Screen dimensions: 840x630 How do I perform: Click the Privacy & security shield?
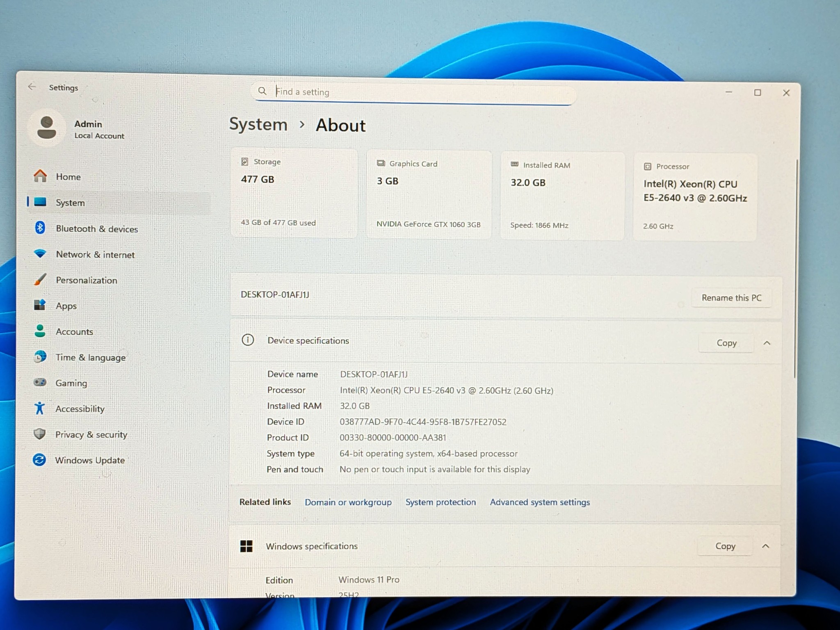(x=39, y=434)
